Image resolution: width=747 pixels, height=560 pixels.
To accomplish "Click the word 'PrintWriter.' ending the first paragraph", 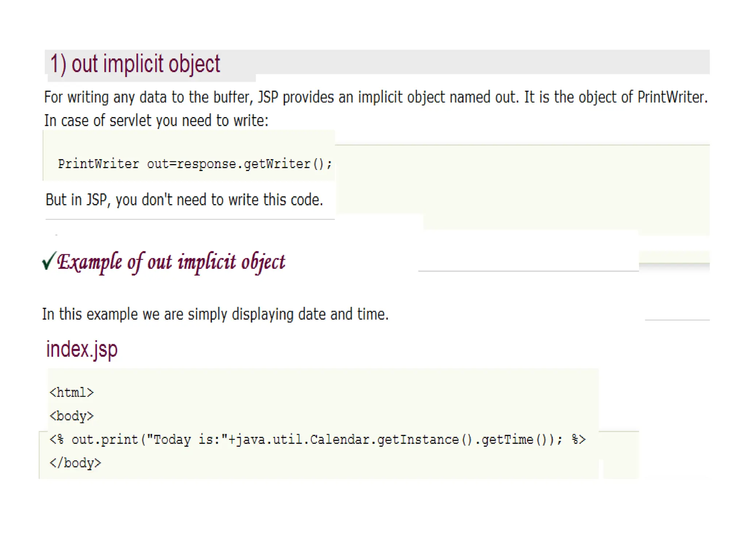I will pos(672,97).
